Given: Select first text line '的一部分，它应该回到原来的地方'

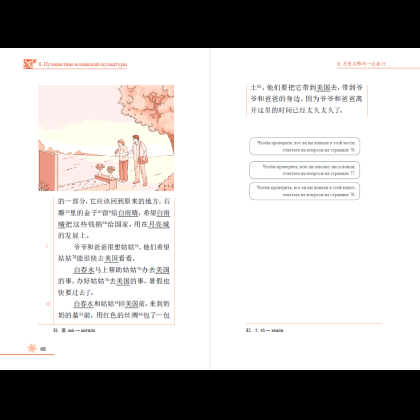Looking at the screenshot, I should 114,201.
